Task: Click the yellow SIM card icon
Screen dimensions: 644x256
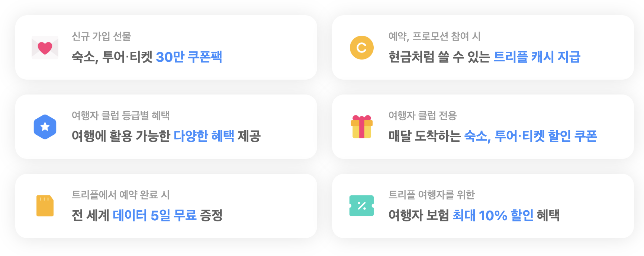Action: [45, 206]
